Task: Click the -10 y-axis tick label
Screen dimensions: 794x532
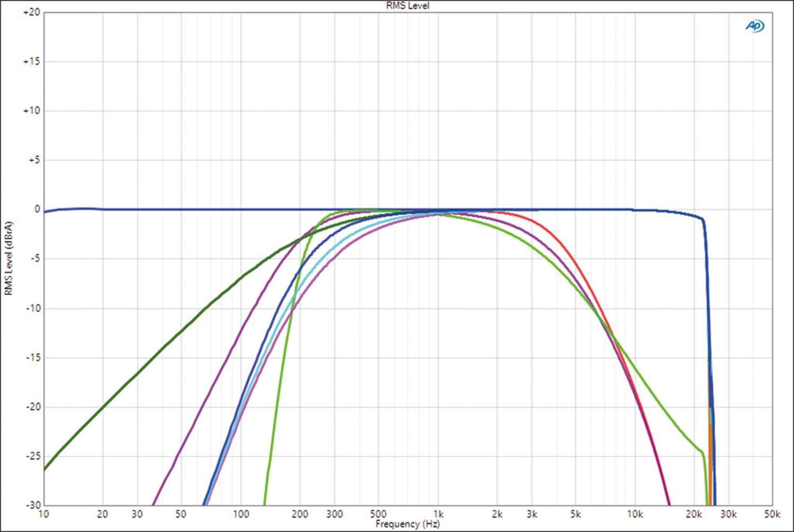Action: (x=32, y=308)
